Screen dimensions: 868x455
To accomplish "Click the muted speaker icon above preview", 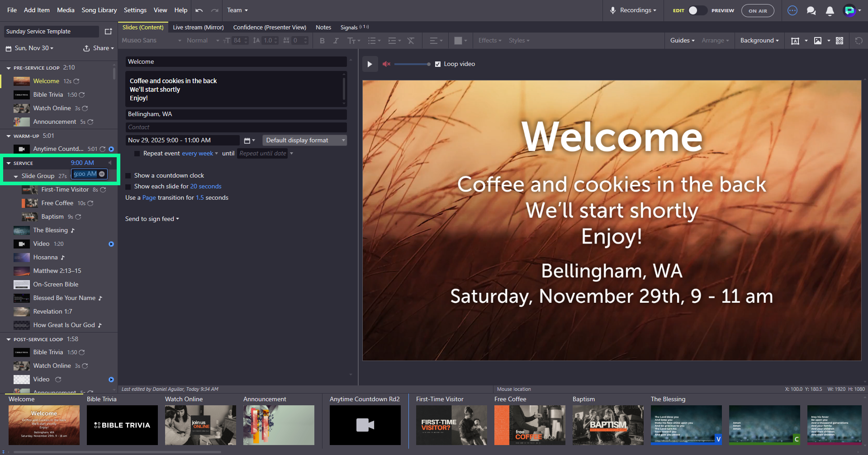I will (386, 64).
